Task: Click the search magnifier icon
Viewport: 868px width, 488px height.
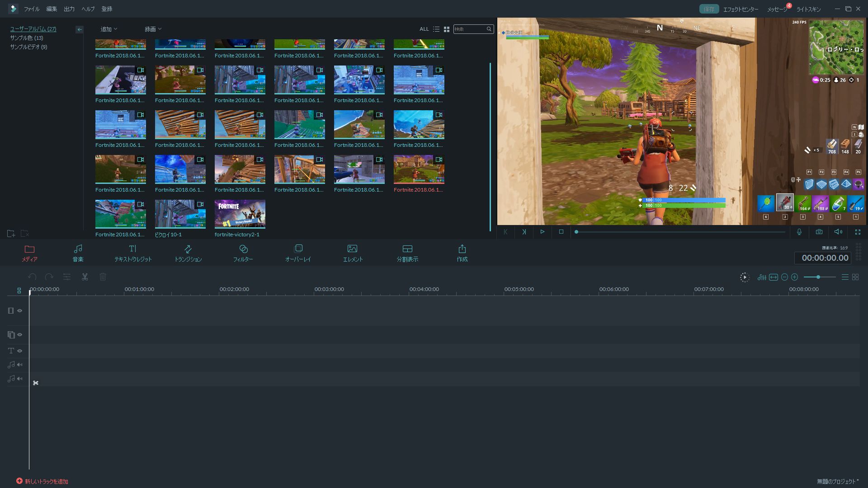Action: [489, 29]
